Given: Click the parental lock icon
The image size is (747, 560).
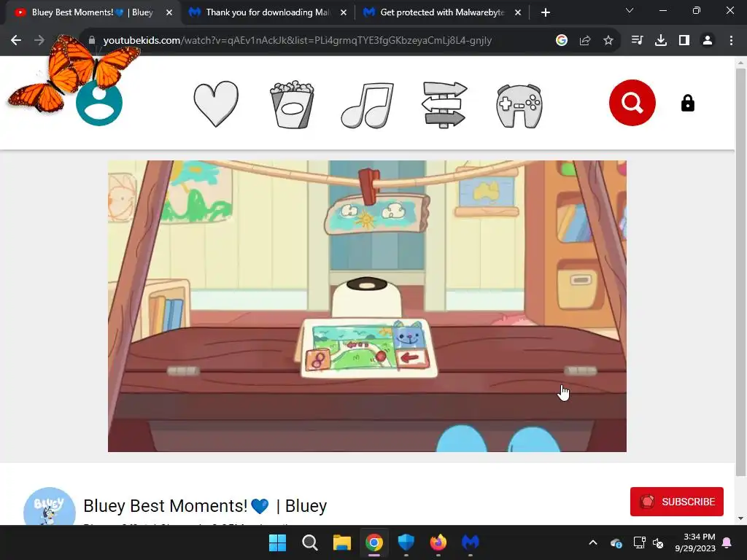Looking at the screenshot, I should (x=687, y=103).
